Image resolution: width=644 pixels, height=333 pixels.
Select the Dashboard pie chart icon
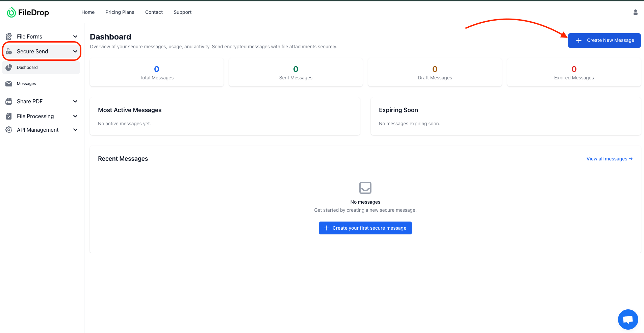click(9, 68)
